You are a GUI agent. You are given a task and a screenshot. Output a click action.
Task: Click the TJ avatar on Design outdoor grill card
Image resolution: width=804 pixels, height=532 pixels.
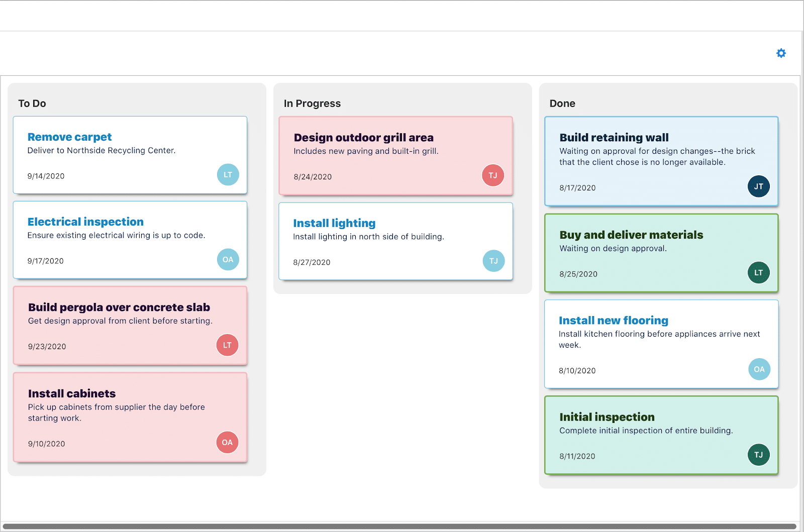tap(493, 175)
